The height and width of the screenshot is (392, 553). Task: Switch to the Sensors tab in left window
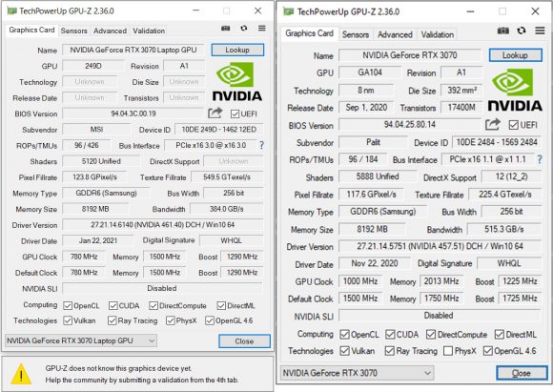(x=73, y=31)
